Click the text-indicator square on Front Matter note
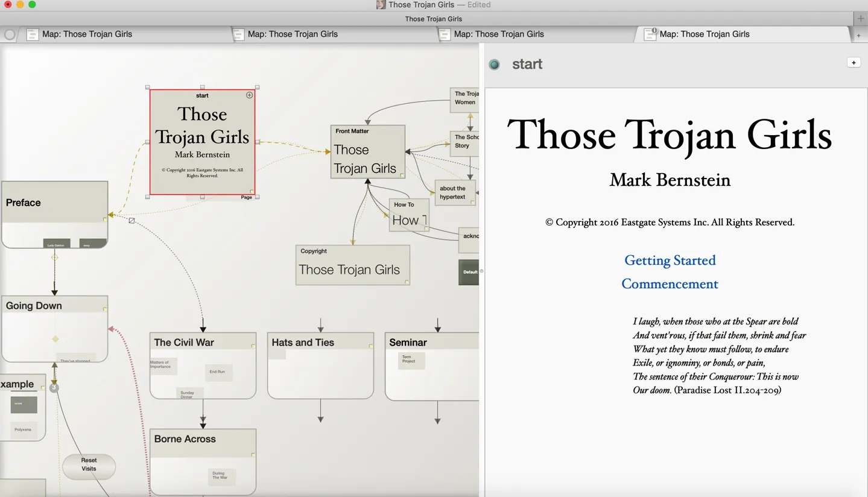 tap(402, 175)
